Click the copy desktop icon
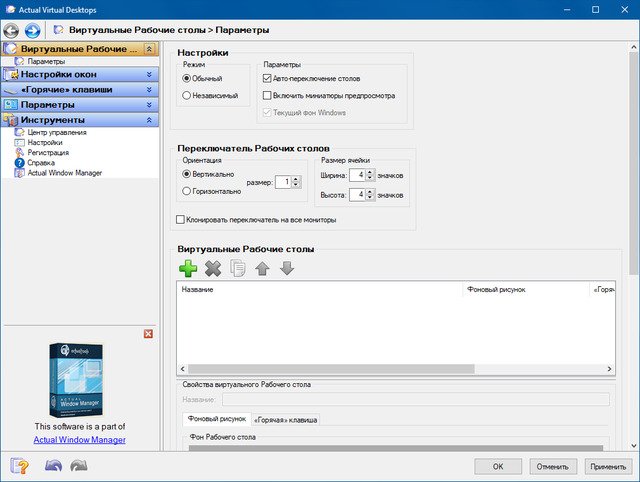This screenshot has height=482, width=640. click(237, 268)
